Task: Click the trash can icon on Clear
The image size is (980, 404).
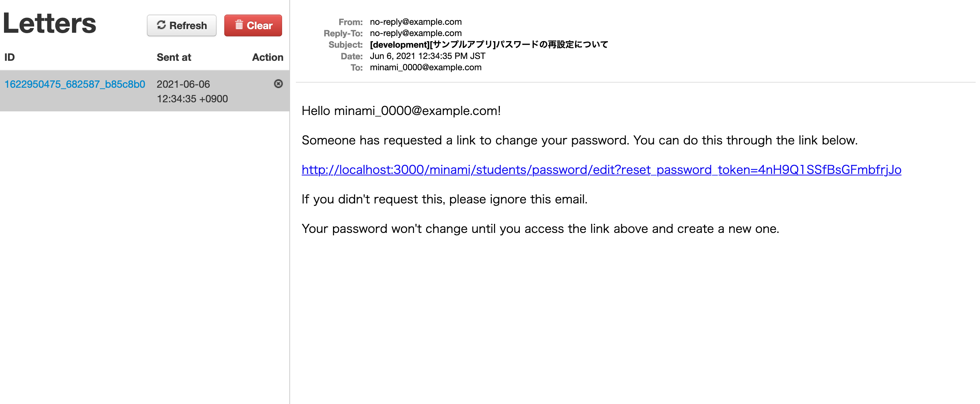Action: click(x=239, y=25)
